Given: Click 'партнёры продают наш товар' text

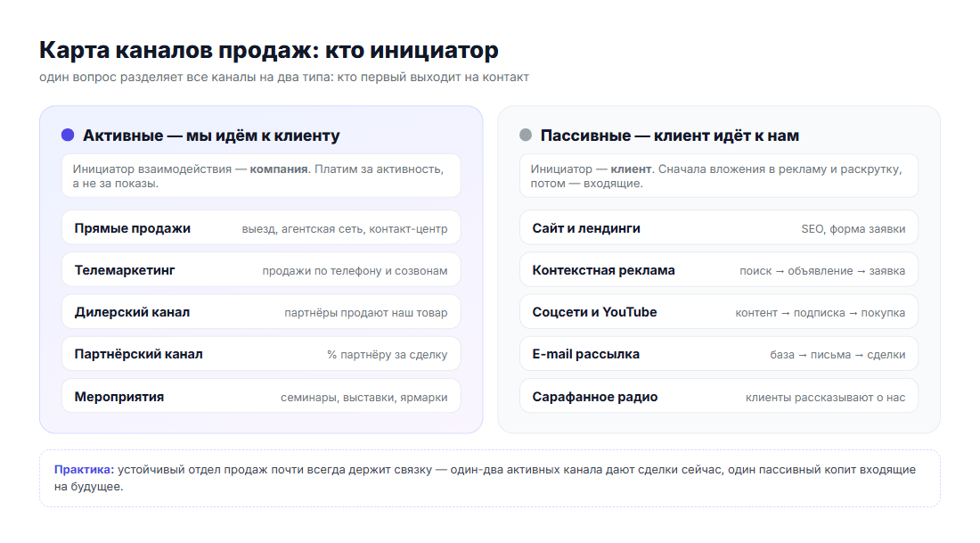Looking at the screenshot, I should pos(366,313).
